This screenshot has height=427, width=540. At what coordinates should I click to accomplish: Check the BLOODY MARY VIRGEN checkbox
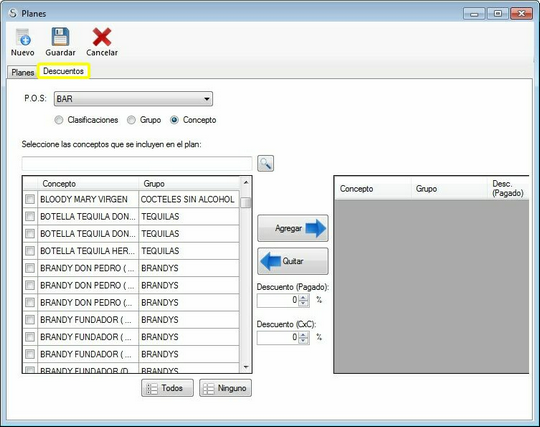30,199
